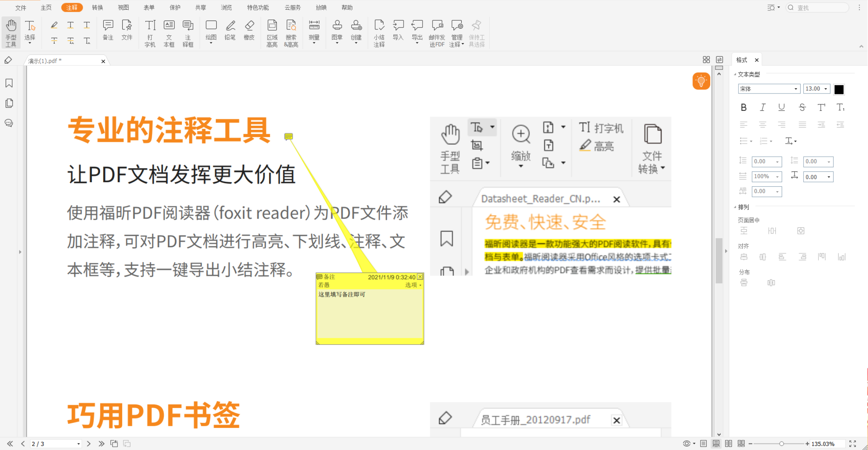
Task: Close the Datasheet_Reader_CN popup
Action: point(617,199)
